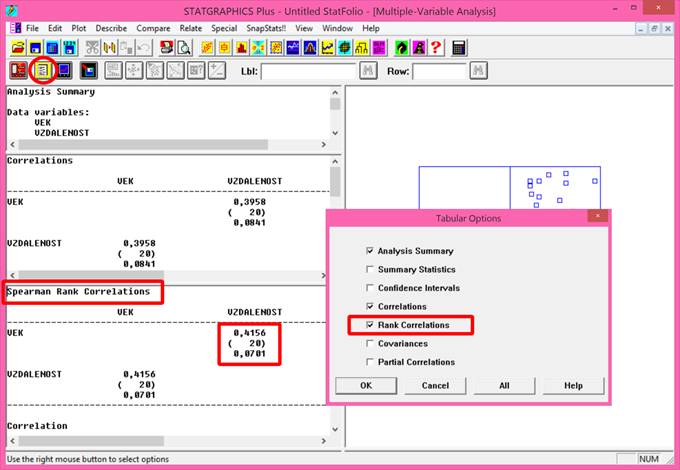Image resolution: width=680 pixels, height=470 pixels.
Task: Click the Scatterplot toolbar icon
Action: coord(207,48)
